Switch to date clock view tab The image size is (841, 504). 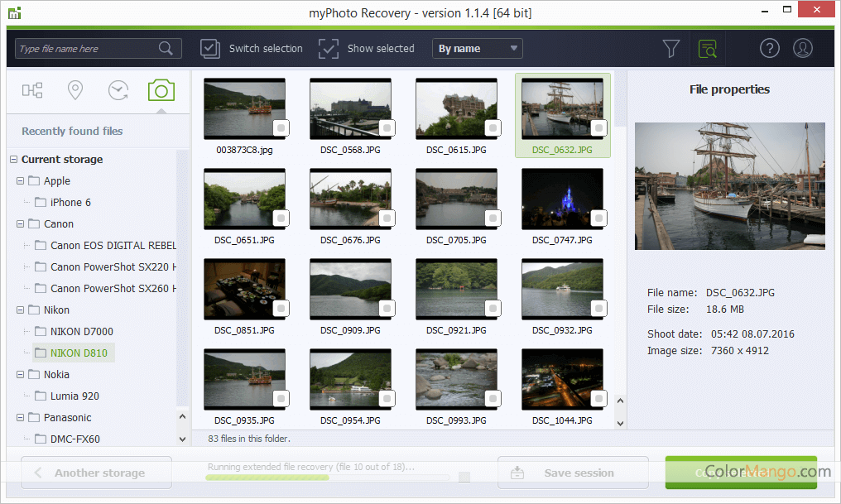118,90
